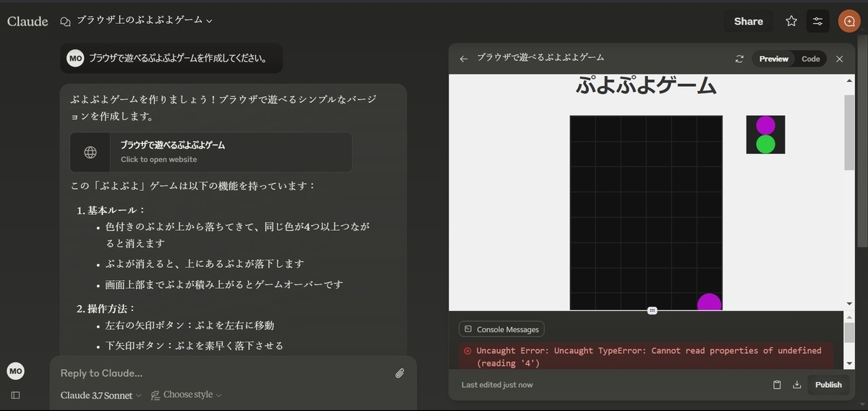Click the purple puyo in next-piece preview
The width and height of the screenshot is (868, 411).
[765, 125]
